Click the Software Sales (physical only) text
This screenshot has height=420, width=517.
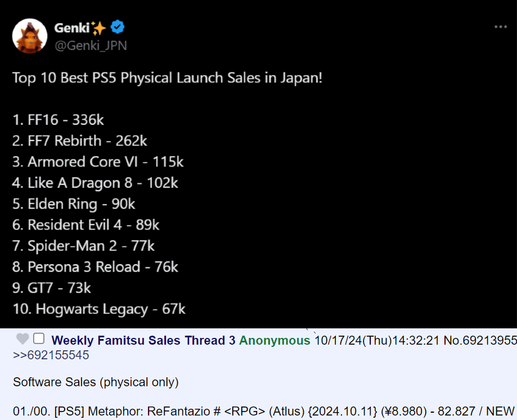(x=96, y=382)
